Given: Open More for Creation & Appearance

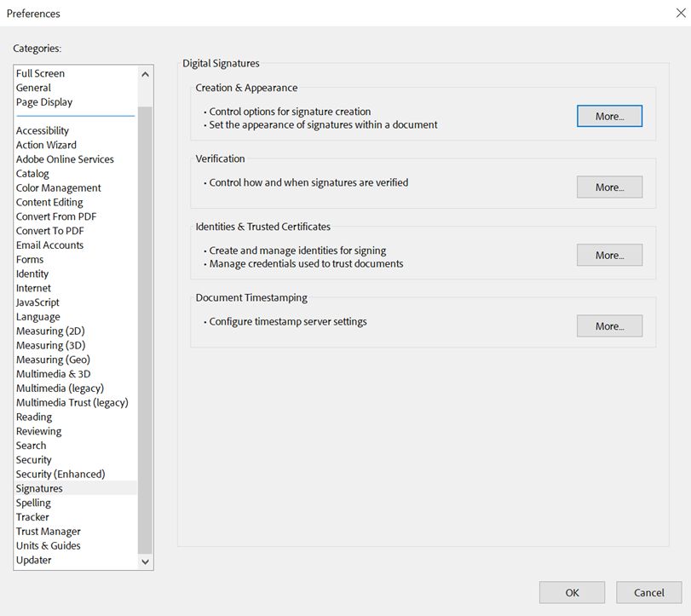Looking at the screenshot, I should 609,116.
